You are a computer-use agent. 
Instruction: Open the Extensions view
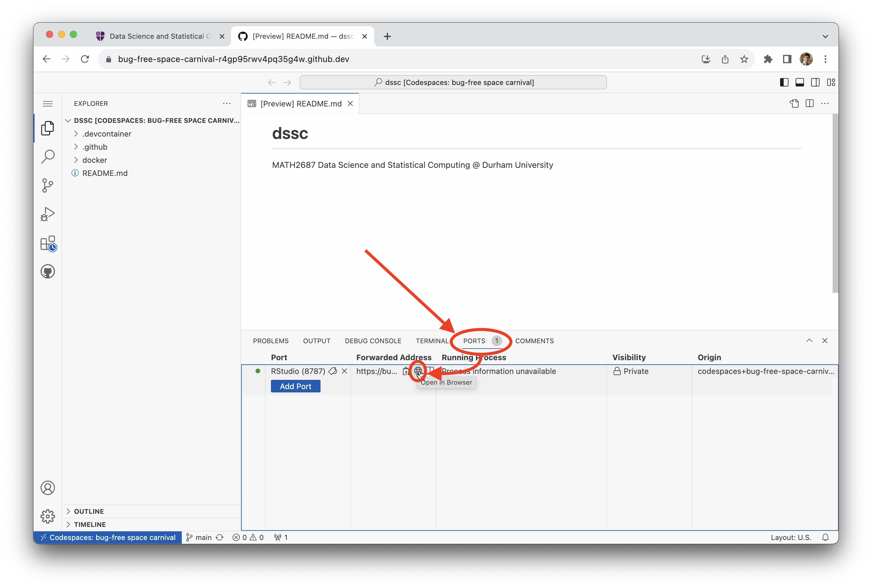click(x=48, y=243)
